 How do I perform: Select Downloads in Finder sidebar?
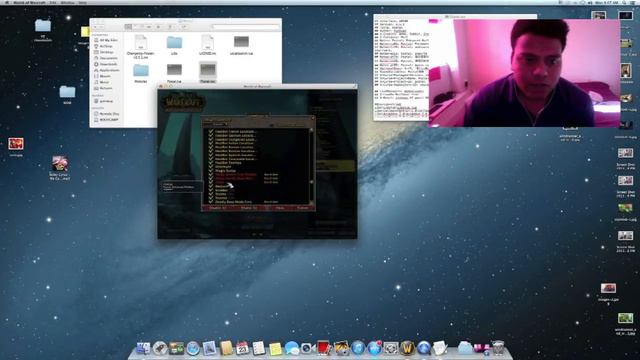(106, 64)
